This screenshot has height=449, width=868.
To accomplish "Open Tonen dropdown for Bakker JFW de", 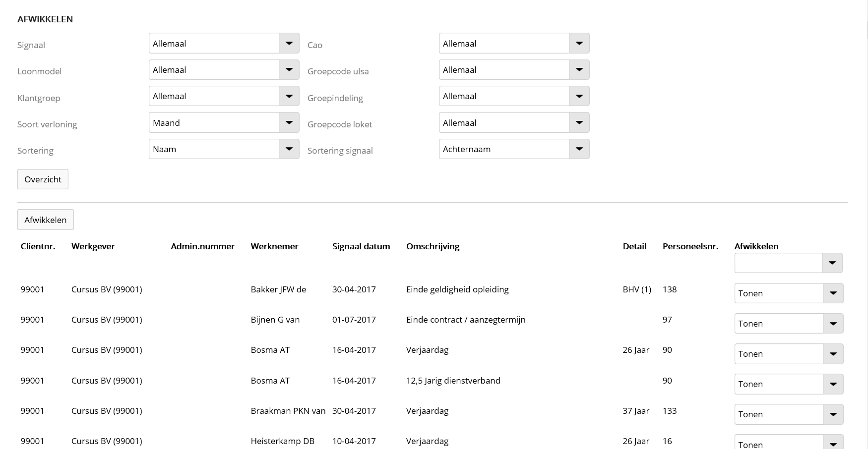I will click(788, 293).
